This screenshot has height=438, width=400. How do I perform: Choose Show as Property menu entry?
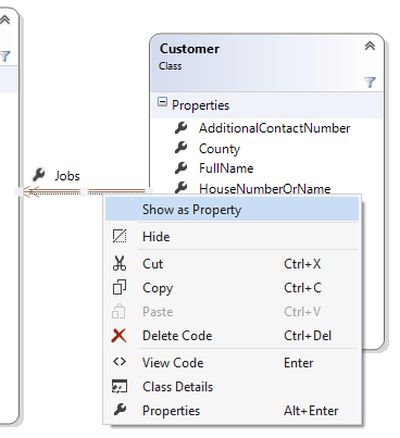point(232,209)
